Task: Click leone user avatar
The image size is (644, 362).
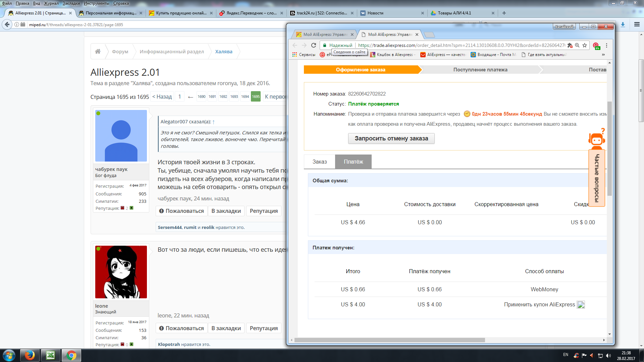Action: (121, 272)
